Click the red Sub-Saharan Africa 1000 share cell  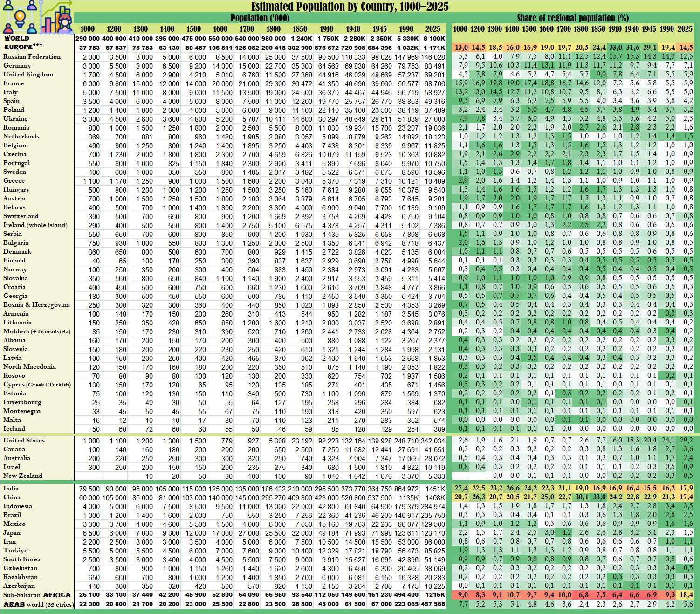[x=461, y=595]
